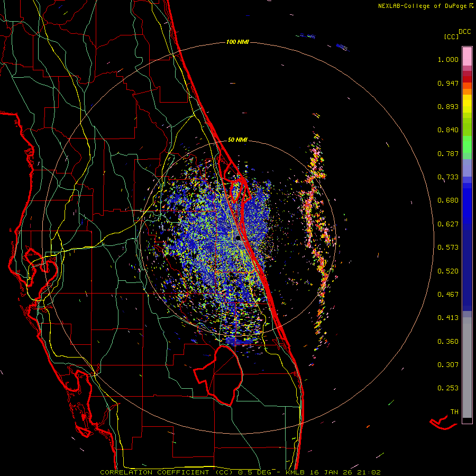476x476 pixels.
Task: Click the 1.000 scale value
Action: pyautogui.click(x=448, y=59)
